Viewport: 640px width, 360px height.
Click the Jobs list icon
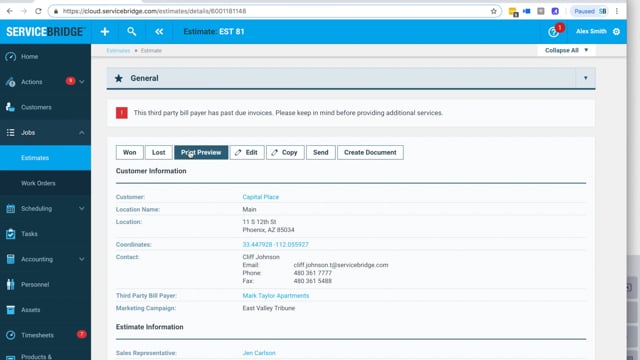[x=11, y=133]
